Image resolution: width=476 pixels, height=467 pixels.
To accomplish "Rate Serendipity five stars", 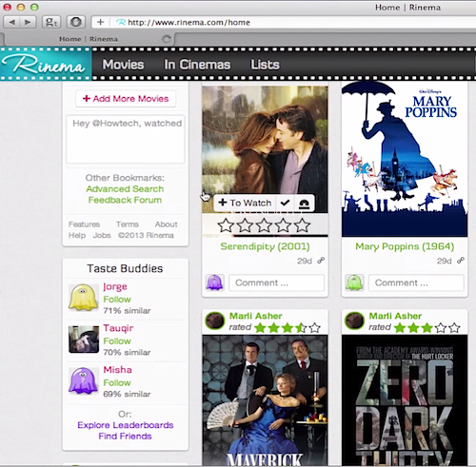I will click(x=302, y=225).
